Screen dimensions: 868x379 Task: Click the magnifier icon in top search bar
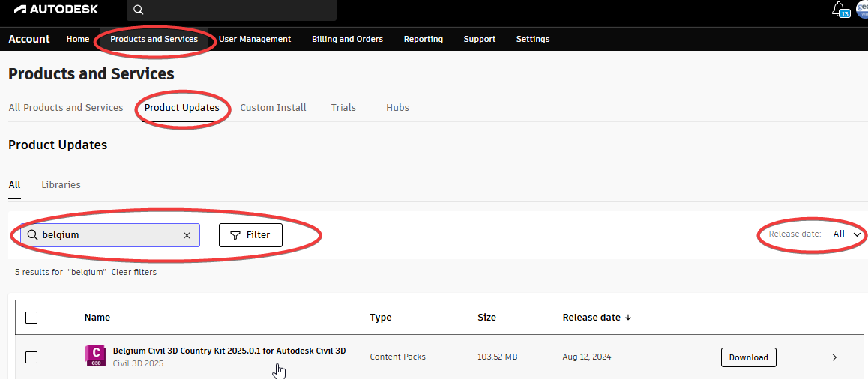point(139,10)
